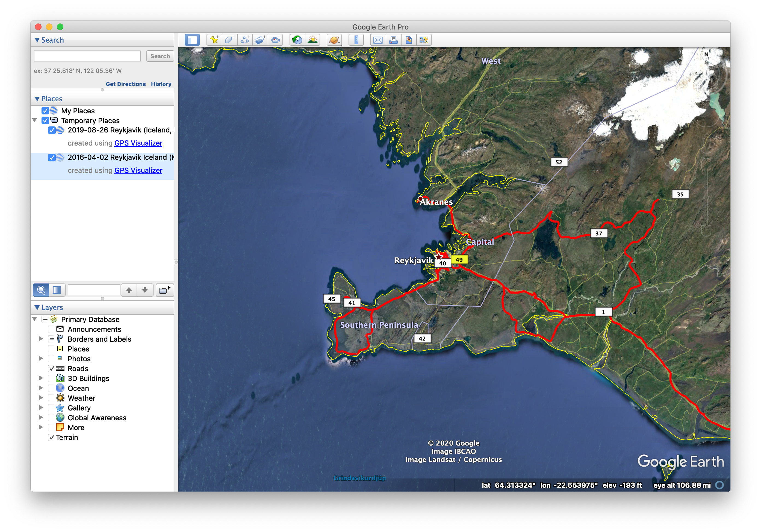
Task: Expand the Borders and Labels layer
Action: tap(41, 339)
